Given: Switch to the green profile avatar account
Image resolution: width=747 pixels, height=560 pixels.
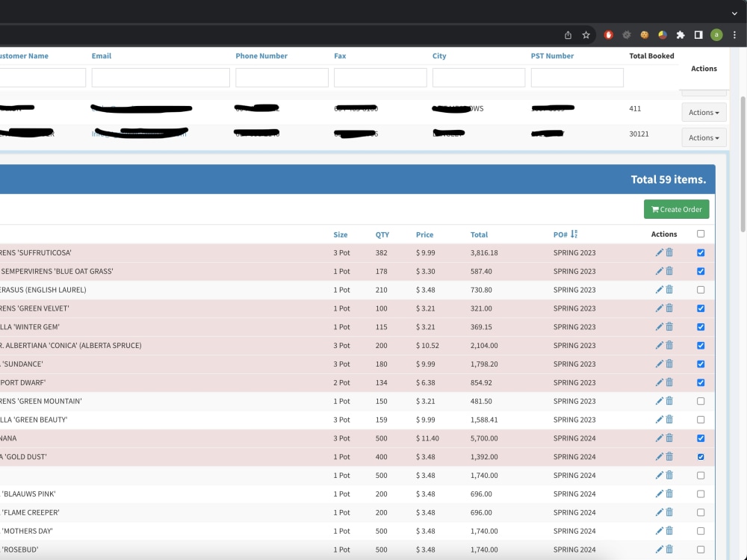Looking at the screenshot, I should (716, 34).
